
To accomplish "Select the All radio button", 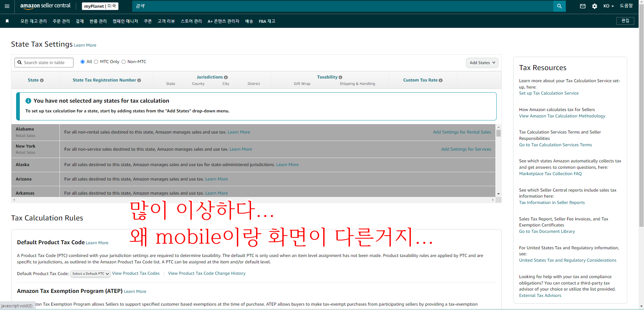I will 83,62.
